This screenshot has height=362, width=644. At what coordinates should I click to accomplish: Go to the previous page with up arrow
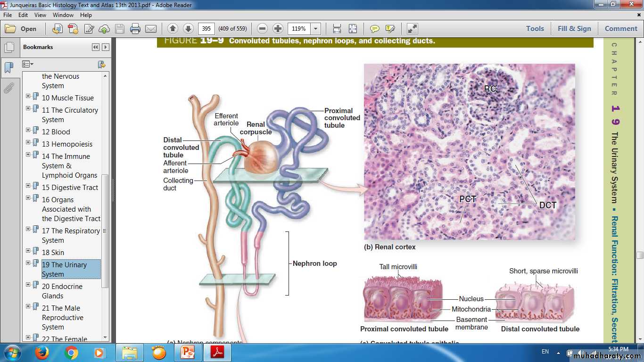(173, 29)
